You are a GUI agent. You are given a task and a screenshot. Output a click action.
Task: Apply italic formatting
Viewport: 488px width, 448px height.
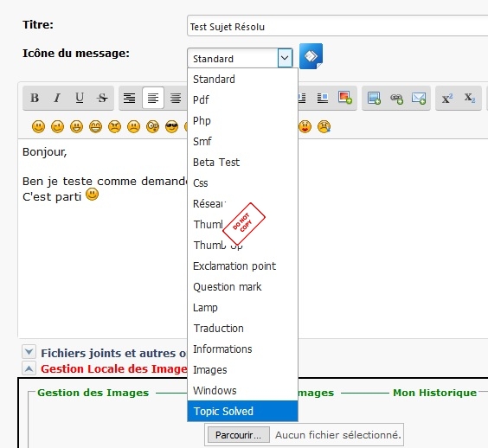pyautogui.click(x=57, y=98)
